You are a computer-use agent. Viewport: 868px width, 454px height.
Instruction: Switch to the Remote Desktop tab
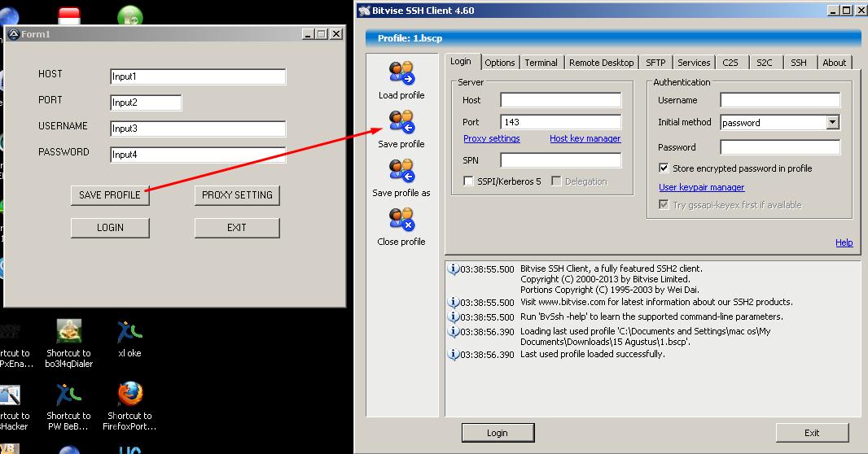coord(601,63)
